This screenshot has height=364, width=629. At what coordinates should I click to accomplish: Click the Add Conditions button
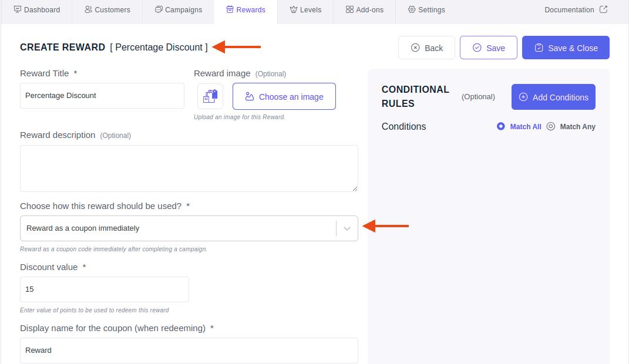click(x=553, y=97)
